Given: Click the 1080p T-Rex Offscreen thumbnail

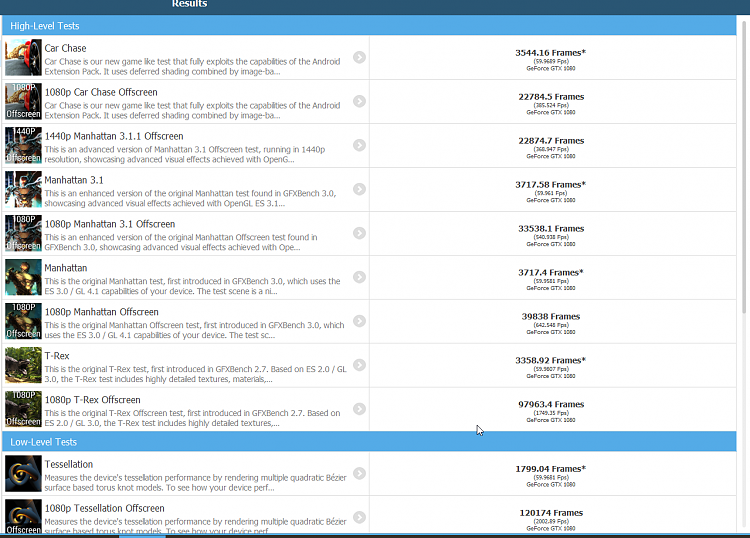Looking at the screenshot, I should pyautogui.click(x=23, y=409).
